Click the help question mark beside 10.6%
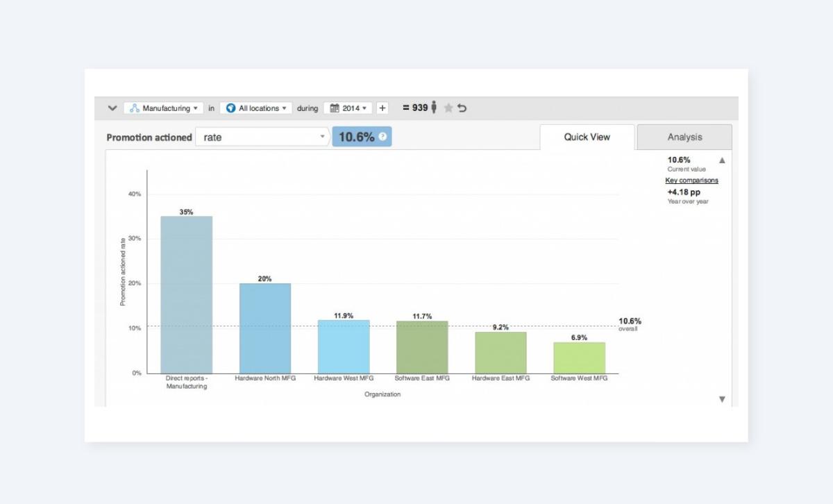Screen dimensions: 833x504 382,137
